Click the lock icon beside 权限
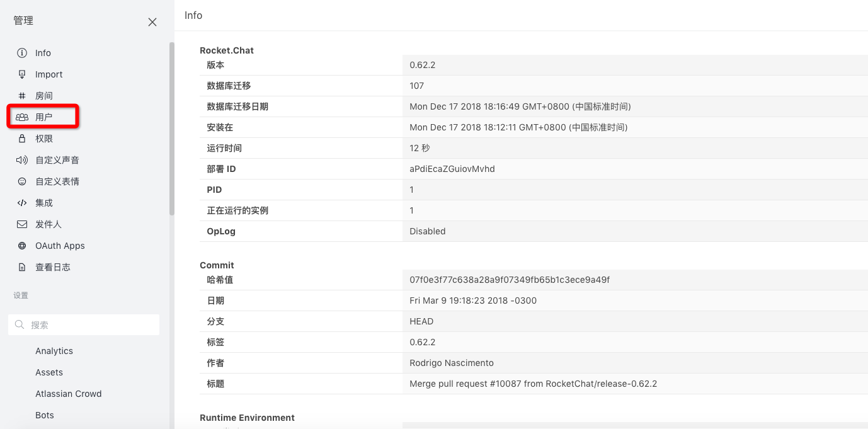The height and width of the screenshot is (429, 868). coord(22,139)
